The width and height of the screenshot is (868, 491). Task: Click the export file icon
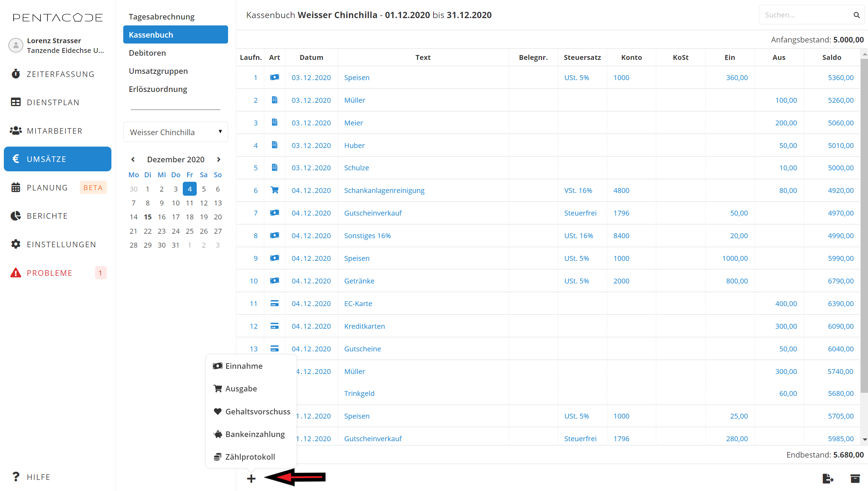pyautogui.click(x=828, y=478)
